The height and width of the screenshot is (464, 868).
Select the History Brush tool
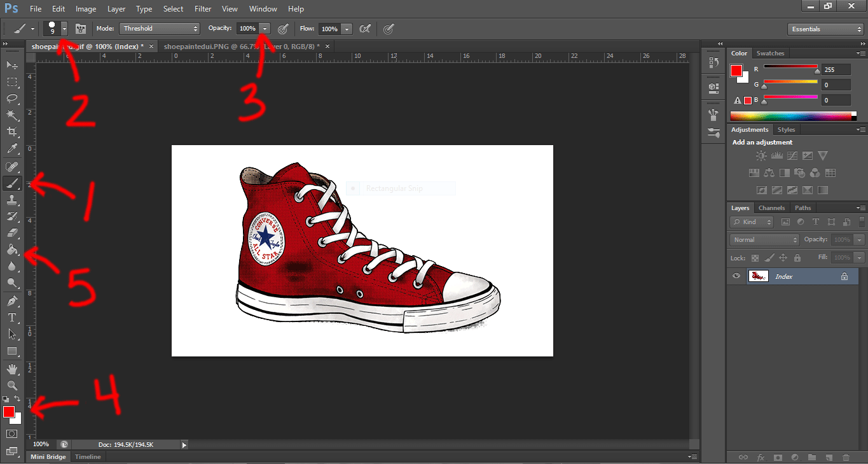[12, 216]
